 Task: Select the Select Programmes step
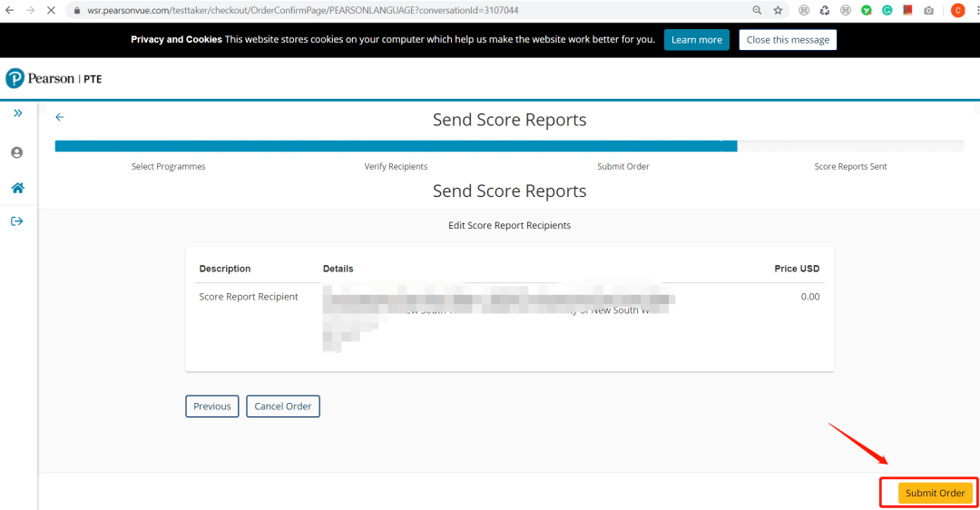pyautogui.click(x=169, y=167)
